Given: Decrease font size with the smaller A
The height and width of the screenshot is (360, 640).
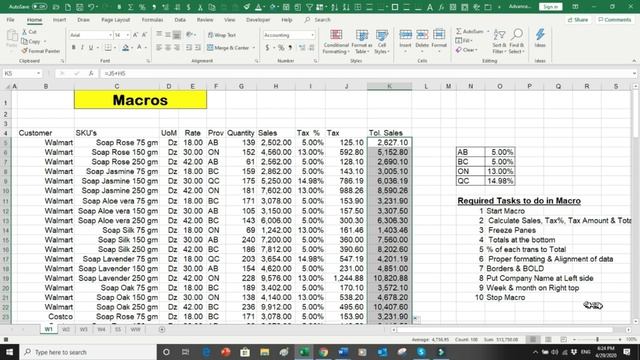Looking at the screenshot, I should coord(144,35).
